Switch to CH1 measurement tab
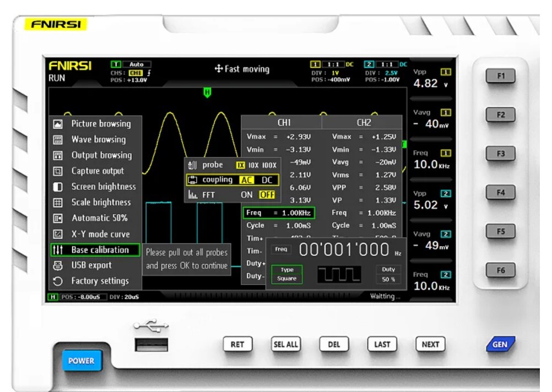Screen dimensions: 552x392 [282, 122]
